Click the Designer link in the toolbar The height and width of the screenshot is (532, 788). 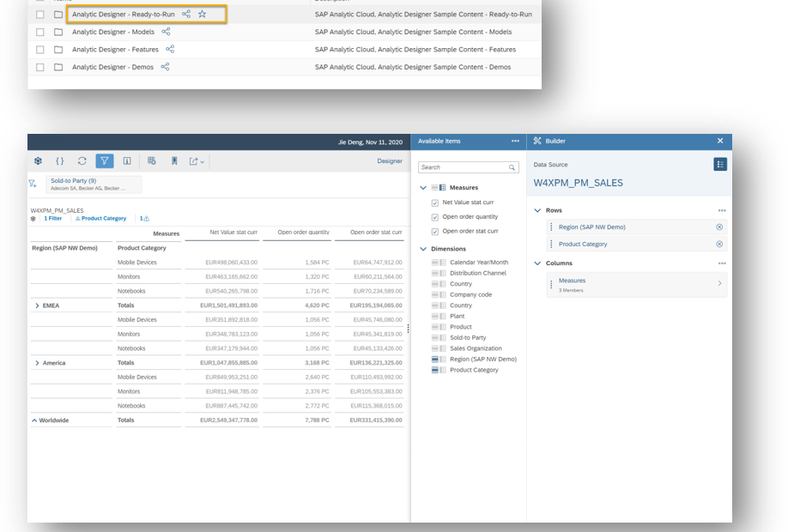[390, 160]
